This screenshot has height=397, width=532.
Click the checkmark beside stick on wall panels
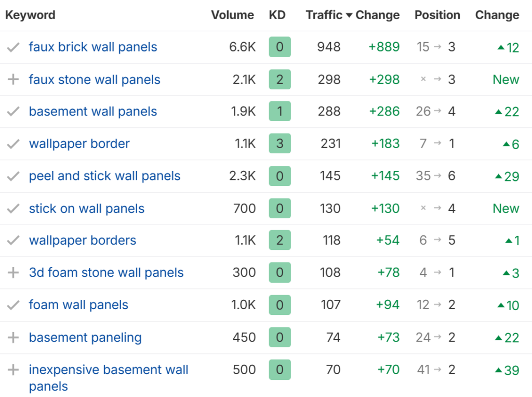[x=13, y=209]
